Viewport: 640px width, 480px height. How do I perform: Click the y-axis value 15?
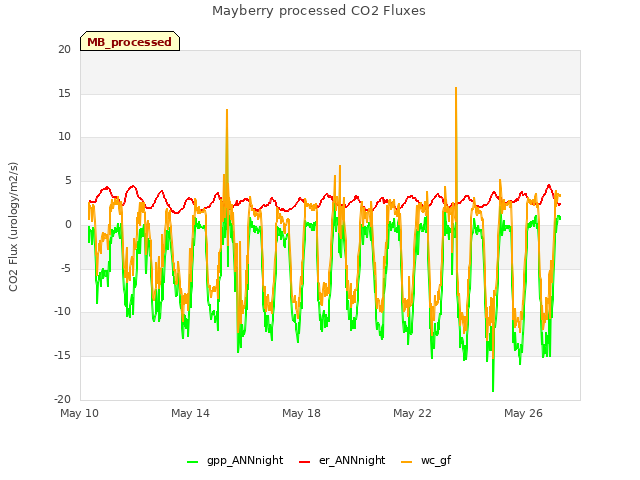tap(64, 93)
